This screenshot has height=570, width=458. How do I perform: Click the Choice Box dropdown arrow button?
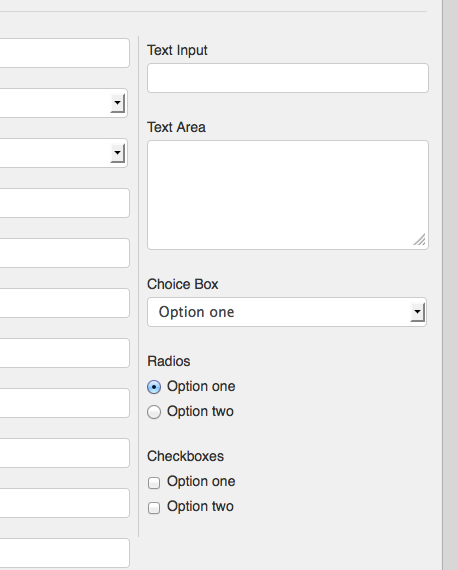tap(417, 312)
